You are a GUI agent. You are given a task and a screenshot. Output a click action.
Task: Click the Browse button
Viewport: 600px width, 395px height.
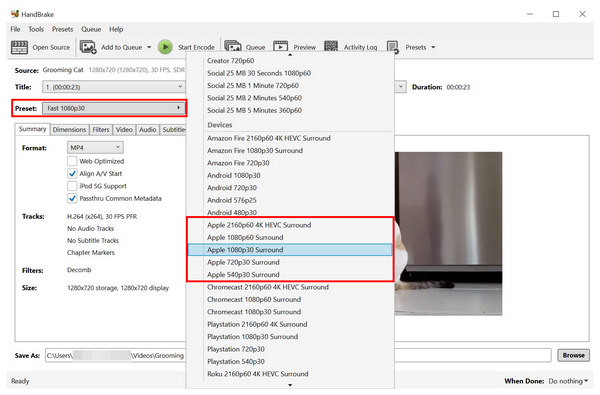pos(573,355)
